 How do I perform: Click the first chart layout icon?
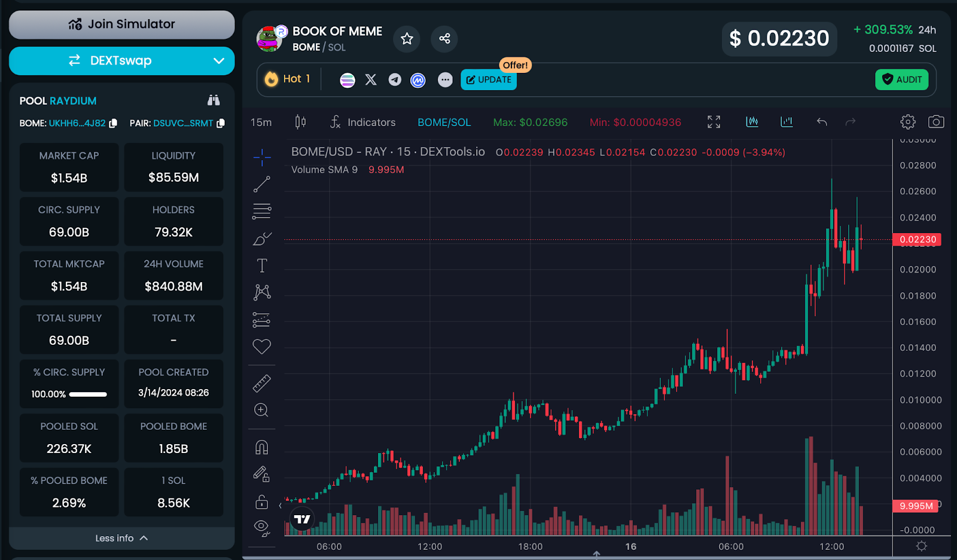tap(752, 122)
